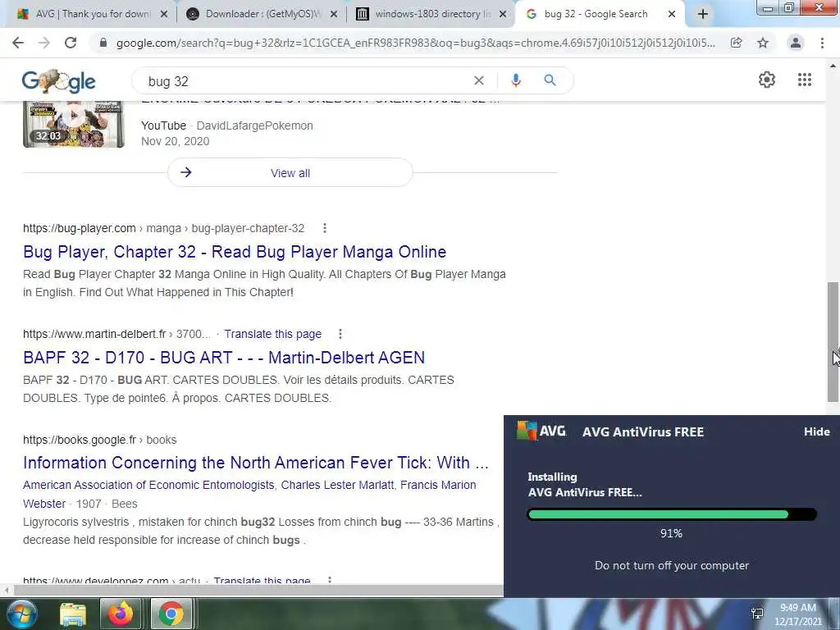The height and width of the screenshot is (630, 840).
Task: Click the AVG logo in installer popup
Action: point(541,431)
